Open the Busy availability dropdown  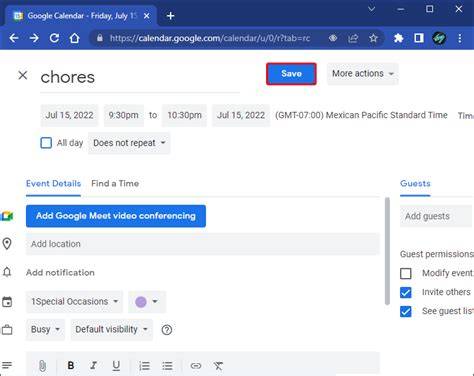pos(45,330)
